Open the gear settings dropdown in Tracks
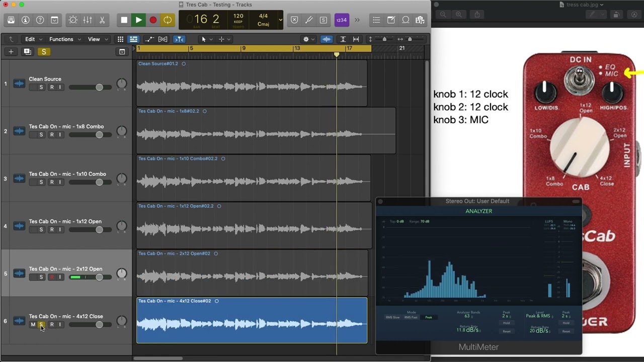Viewport: 644px width, 362px height. (308, 39)
